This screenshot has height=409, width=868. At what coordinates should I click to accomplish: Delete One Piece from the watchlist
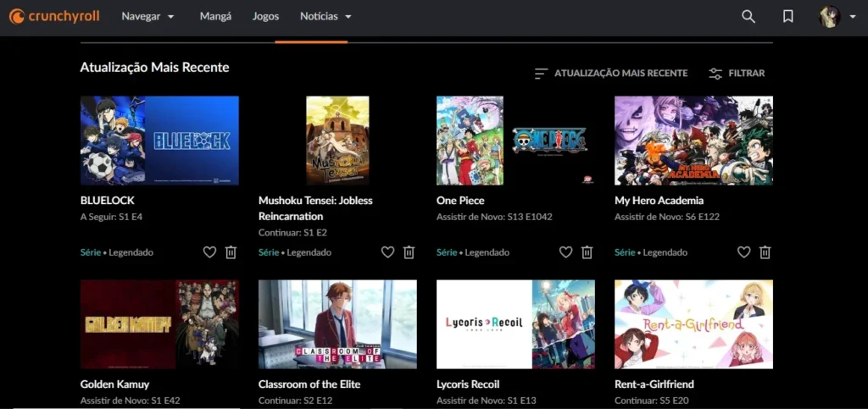tap(587, 252)
